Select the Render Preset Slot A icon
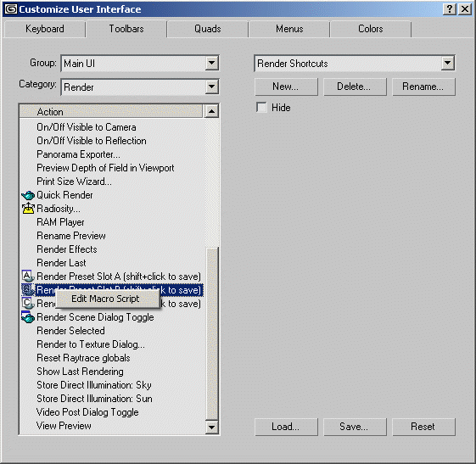The height and width of the screenshot is (464, 476). (28, 277)
